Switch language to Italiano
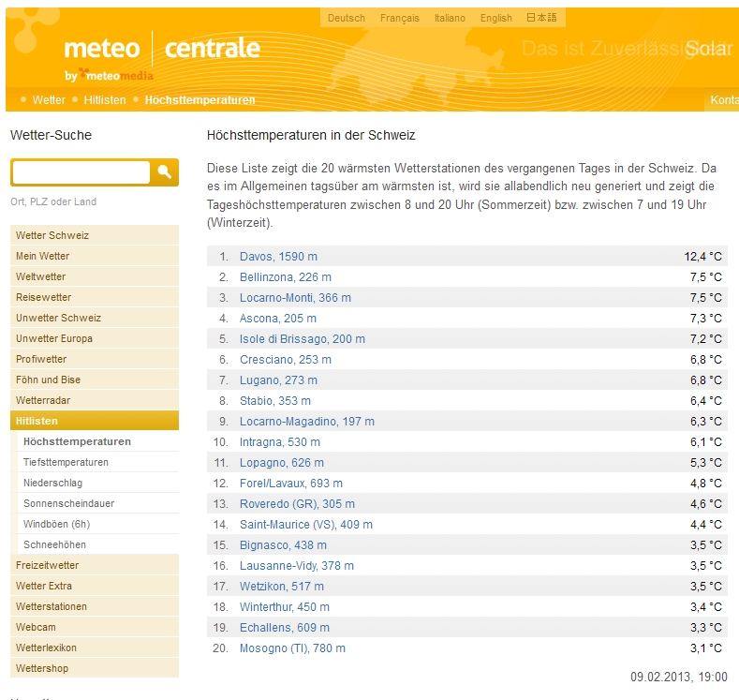 point(450,18)
